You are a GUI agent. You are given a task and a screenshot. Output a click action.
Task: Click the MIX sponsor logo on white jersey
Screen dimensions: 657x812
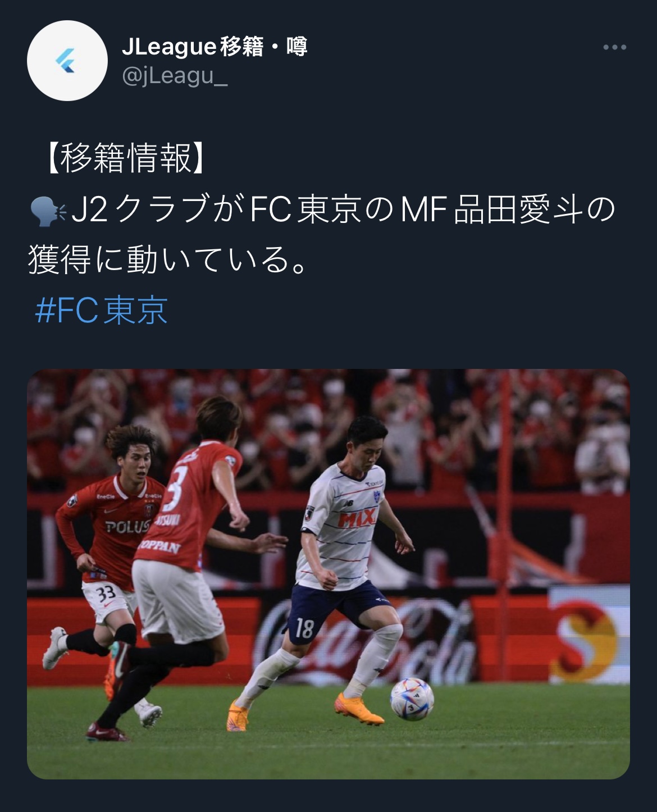357,519
